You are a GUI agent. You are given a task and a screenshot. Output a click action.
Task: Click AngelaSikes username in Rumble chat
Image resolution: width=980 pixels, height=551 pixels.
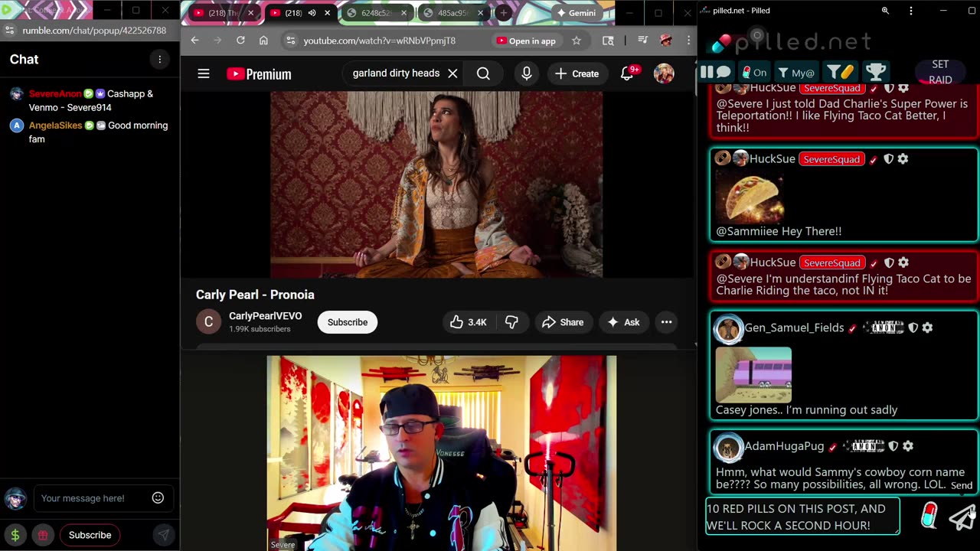pos(55,126)
